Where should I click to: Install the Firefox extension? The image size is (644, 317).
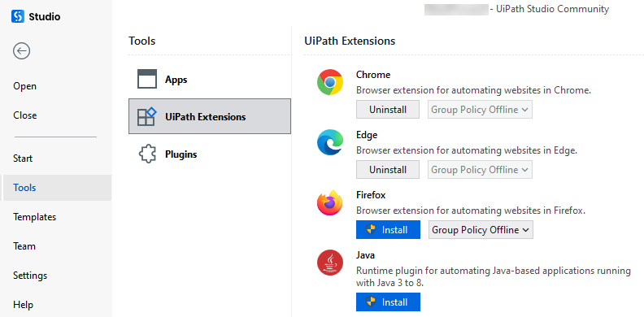point(388,229)
